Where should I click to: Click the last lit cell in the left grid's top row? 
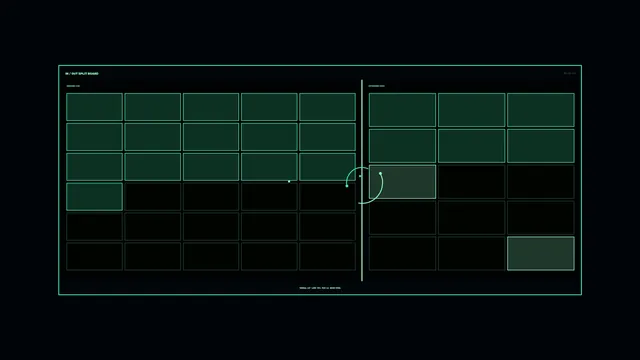point(327,107)
